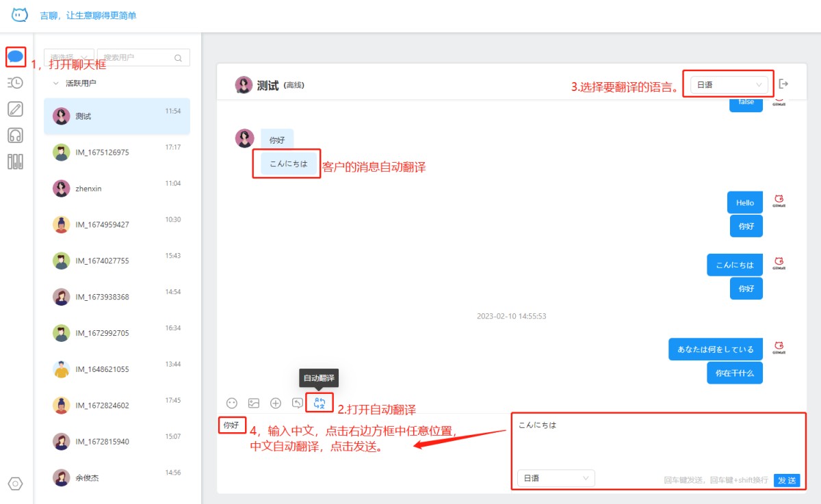Open the 日语 dropdown in translation box
The image size is (821, 504).
pyautogui.click(x=556, y=478)
